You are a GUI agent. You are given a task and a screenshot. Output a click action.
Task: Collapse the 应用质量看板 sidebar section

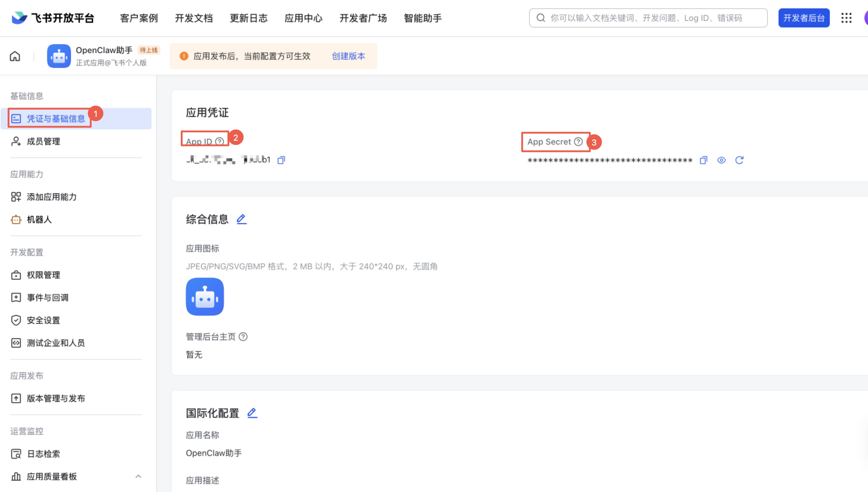tap(138, 476)
